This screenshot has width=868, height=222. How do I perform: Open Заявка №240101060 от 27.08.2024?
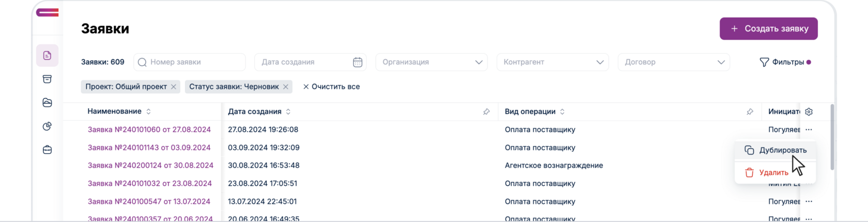[x=149, y=130]
